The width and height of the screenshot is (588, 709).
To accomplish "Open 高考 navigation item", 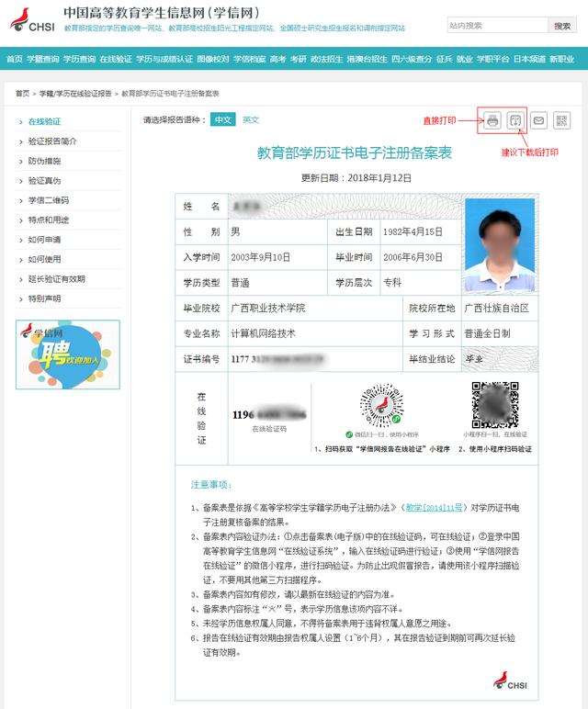I will click(278, 59).
